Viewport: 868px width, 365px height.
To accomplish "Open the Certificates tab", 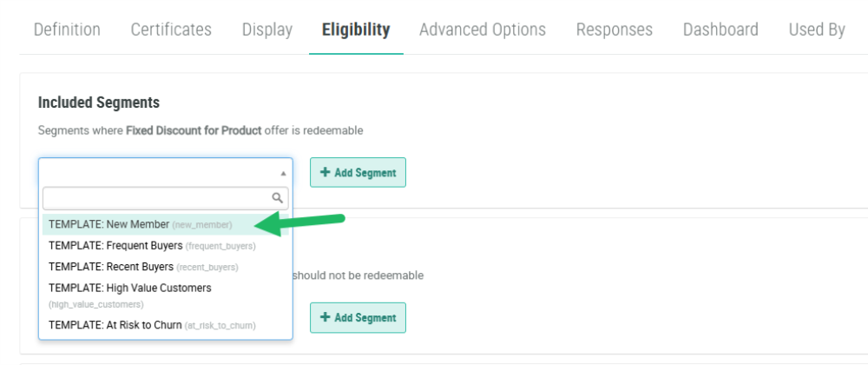I will click(x=171, y=30).
